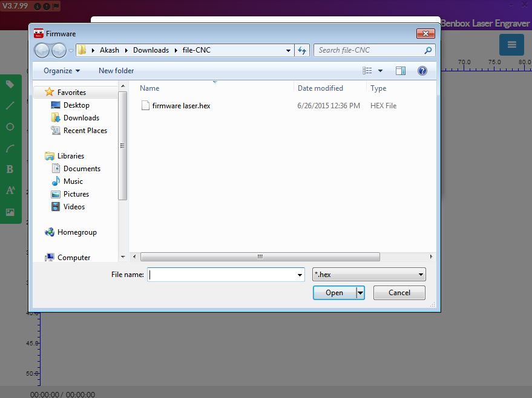Click the forward navigation arrow
This screenshot has height=398, width=532.
click(59, 51)
